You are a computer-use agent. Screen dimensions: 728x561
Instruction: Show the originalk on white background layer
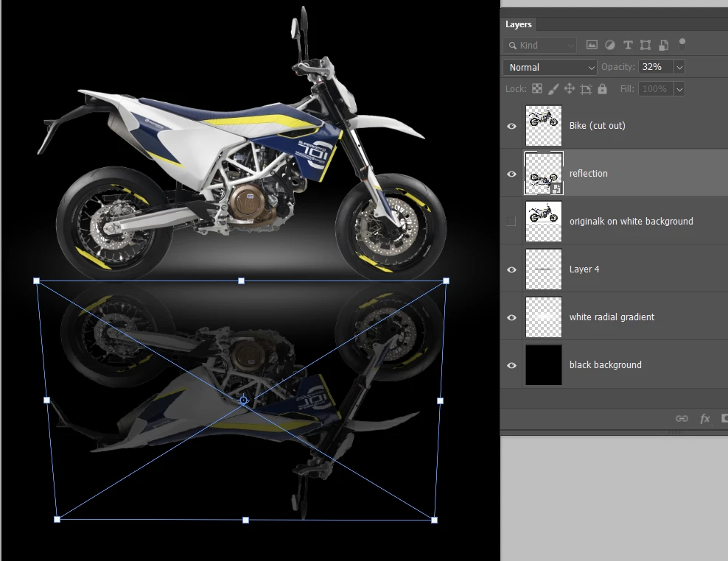tap(511, 222)
